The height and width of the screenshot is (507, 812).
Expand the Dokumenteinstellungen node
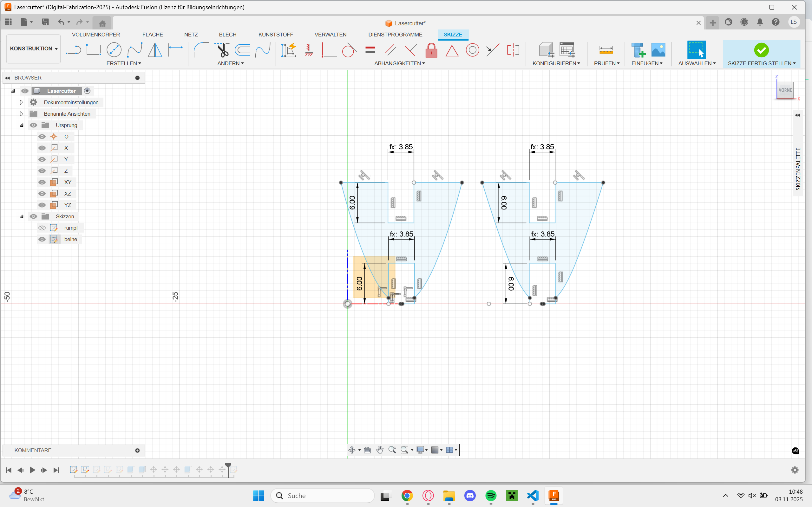click(x=22, y=102)
